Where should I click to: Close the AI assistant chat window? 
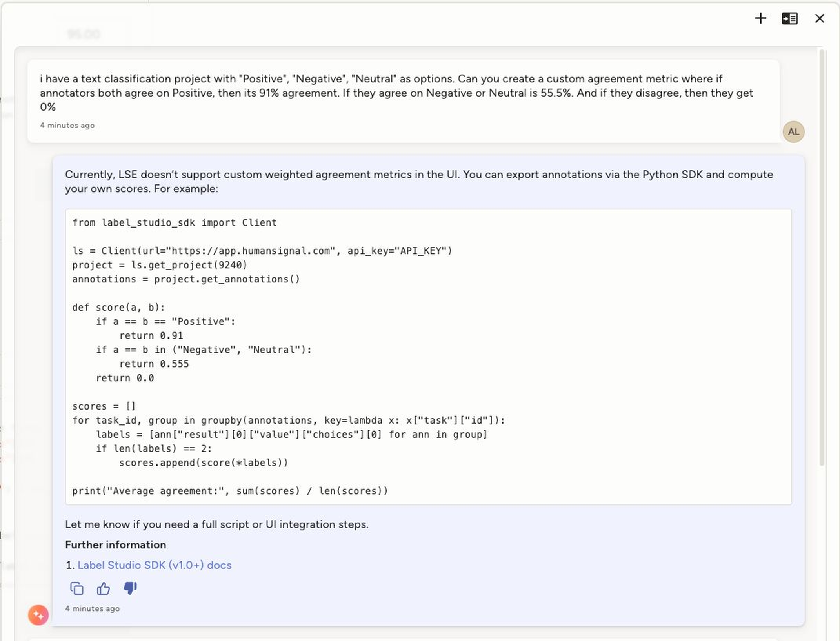[819, 18]
